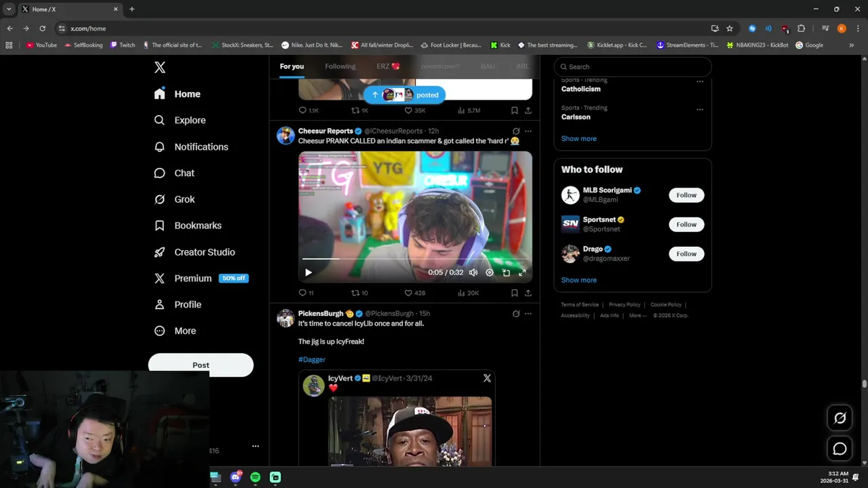Open the Terms of Service link
This screenshot has width=868, height=488.
[580, 305]
